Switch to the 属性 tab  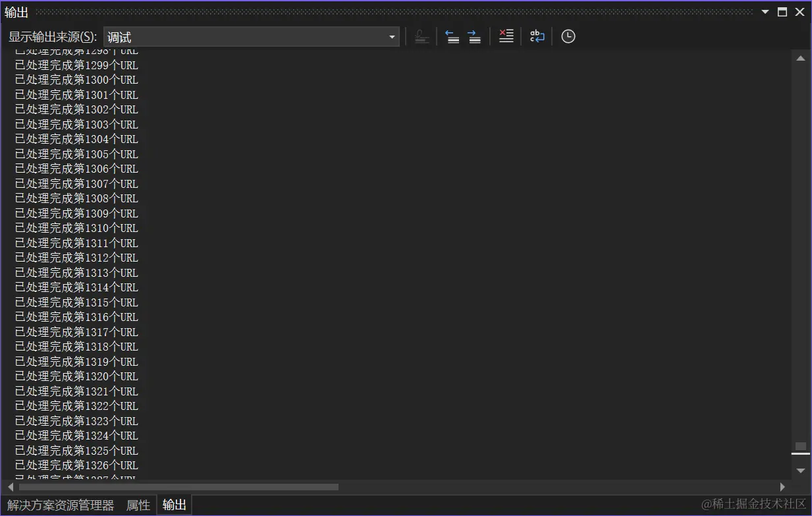pos(138,505)
